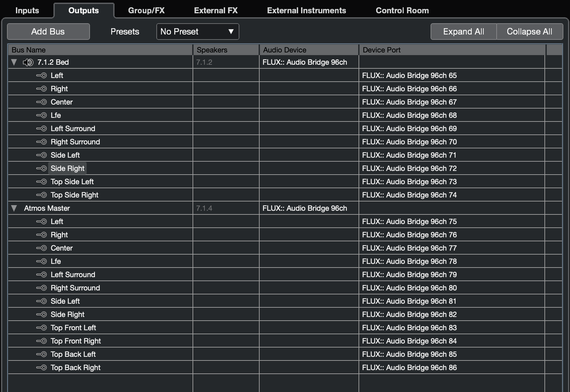Open the Group/FX tab

146,11
